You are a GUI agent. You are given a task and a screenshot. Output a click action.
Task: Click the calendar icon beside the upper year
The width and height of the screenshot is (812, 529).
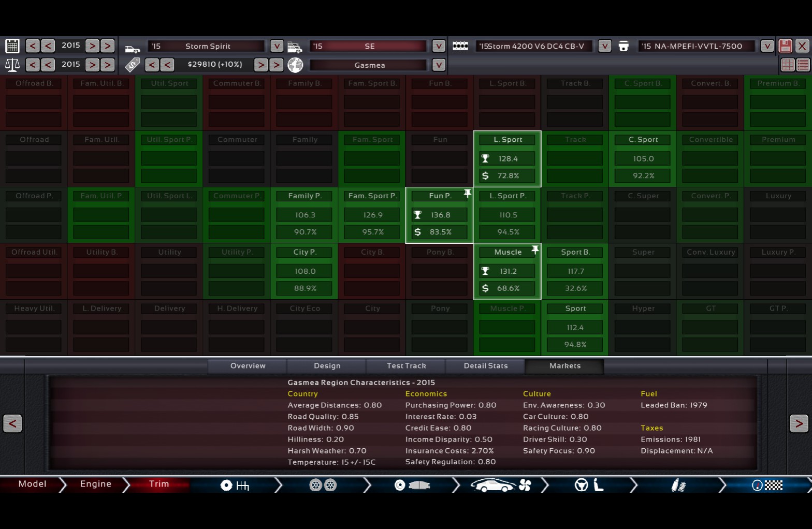[12, 46]
